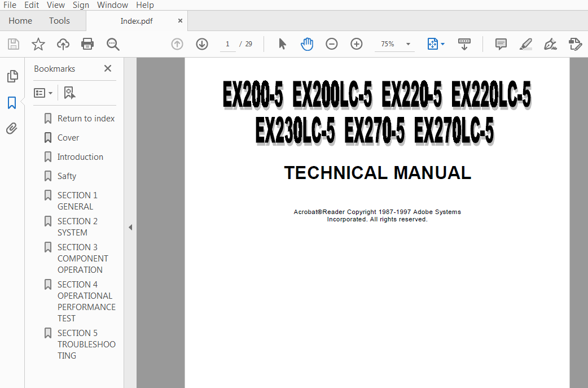
Task: Jump to SECTION 4 OPERATIONAL PERFORMANCE TEST
Action: [86, 302]
